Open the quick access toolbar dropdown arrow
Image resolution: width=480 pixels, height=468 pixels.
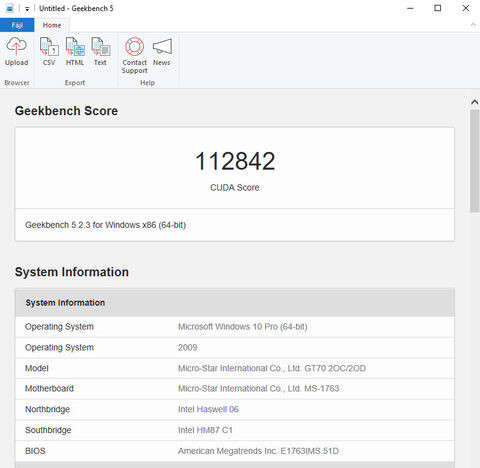tap(27, 9)
